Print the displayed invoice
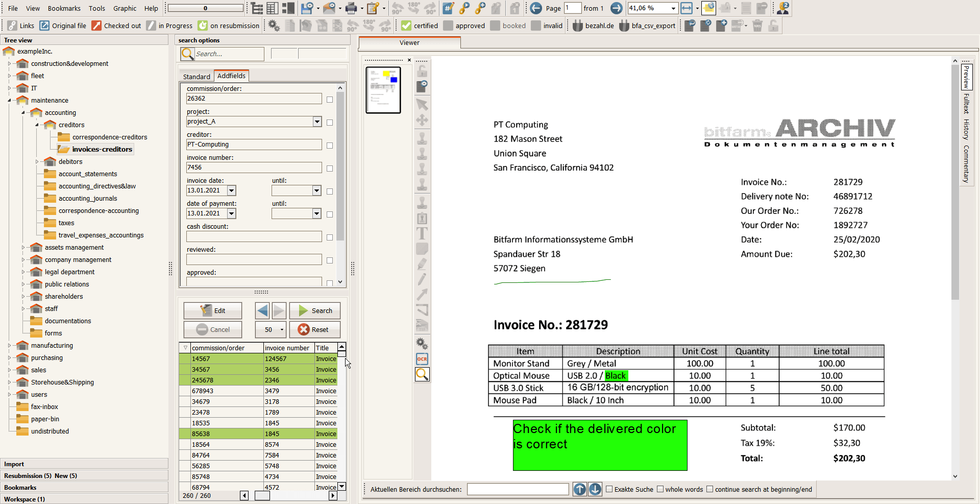980x504 pixels. (352, 8)
